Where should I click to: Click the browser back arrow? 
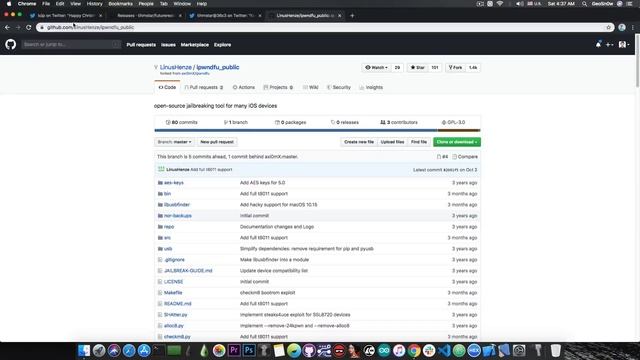(x=7, y=27)
